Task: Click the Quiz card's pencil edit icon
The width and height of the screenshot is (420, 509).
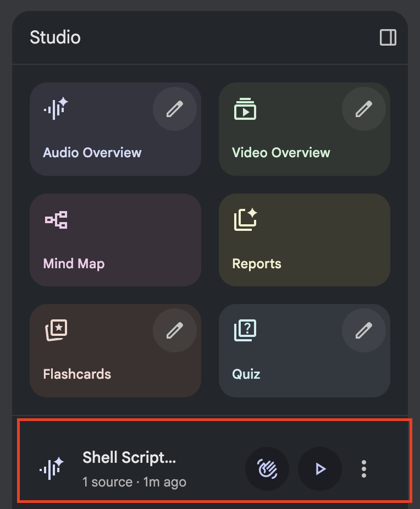Action: click(x=363, y=330)
